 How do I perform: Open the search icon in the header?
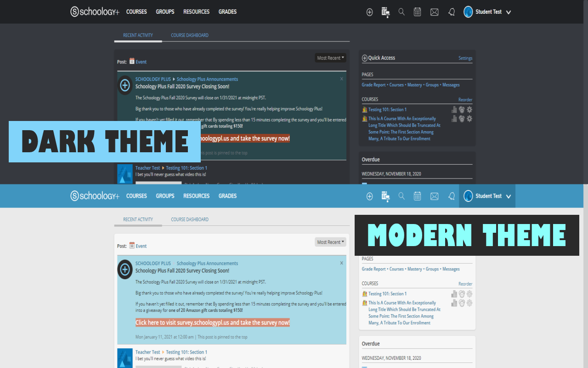tap(401, 12)
